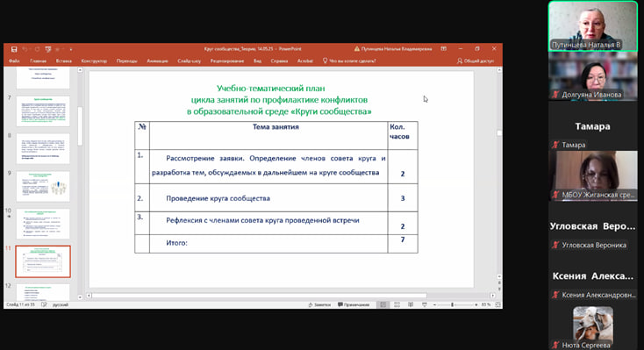This screenshot has height=350, width=644.
Task: Open the Конструктор ribbon tab
Action: click(x=94, y=61)
